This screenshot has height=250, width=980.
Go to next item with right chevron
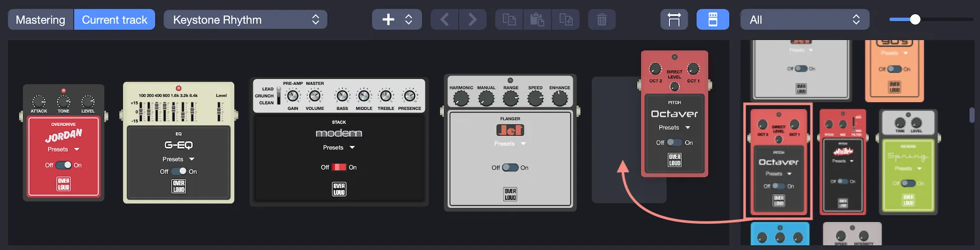(x=472, y=20)
